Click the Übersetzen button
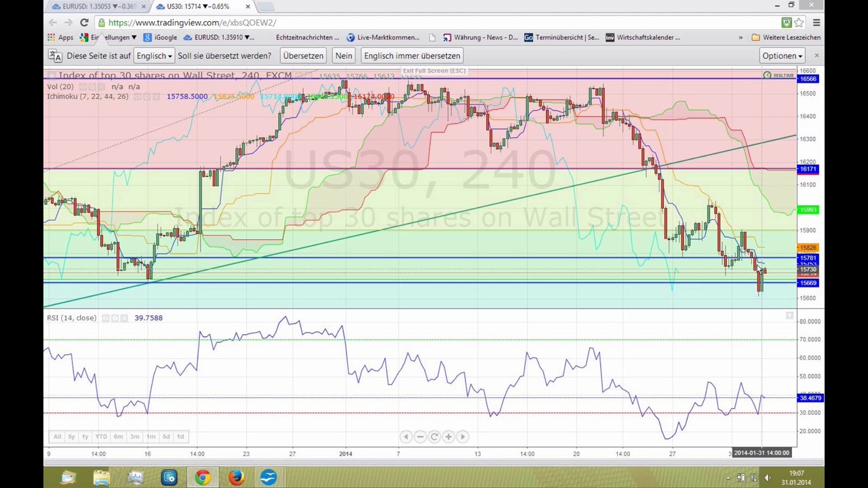The height and width of the screenshot is (488, 868). pos(303,56)
